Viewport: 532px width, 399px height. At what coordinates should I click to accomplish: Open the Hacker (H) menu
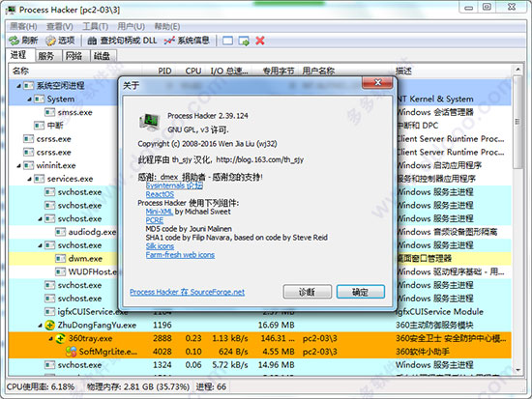coord(23,26)
